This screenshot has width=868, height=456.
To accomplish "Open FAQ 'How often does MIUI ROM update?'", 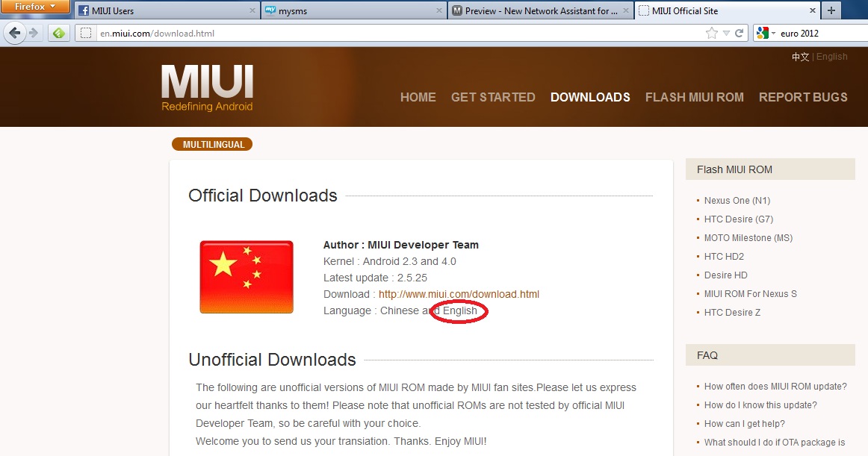I will (x=775, y=387).
